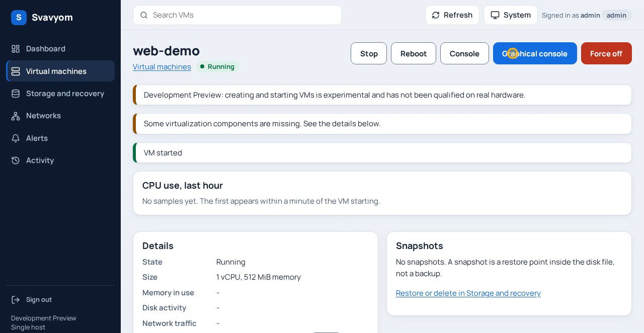Select Virtual machines in the sidebar
644x333 pixels.
point(60,71)
